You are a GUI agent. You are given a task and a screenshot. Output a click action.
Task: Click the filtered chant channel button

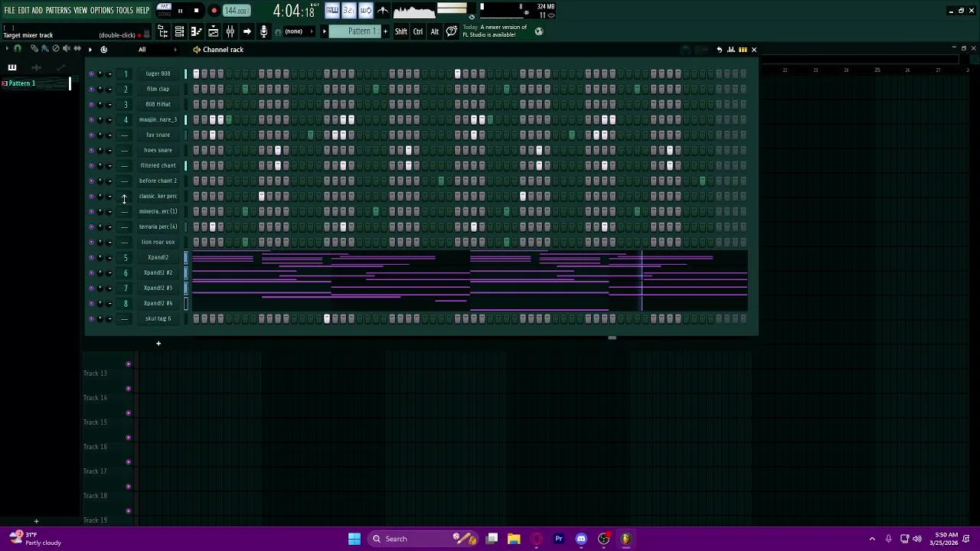pos(158,165)
